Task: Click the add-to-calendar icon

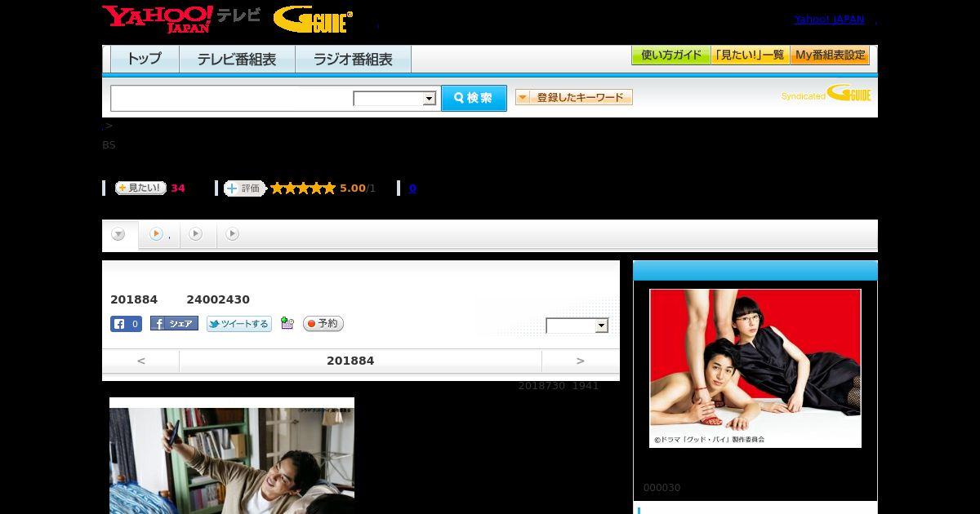Action: 287,324
